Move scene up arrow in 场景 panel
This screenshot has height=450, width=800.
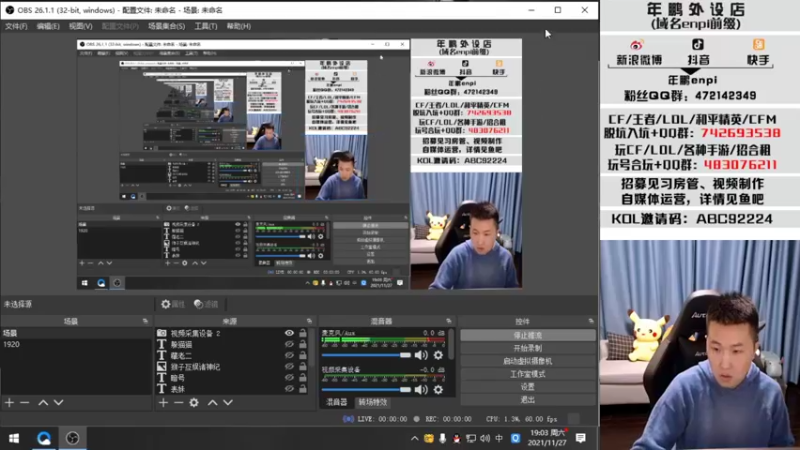click(x=43, y=403)
